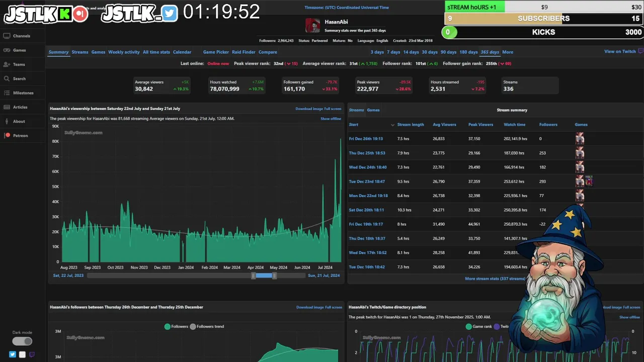Screen dimensions: 644x362
Task: Select the 365 days range
Action: click(x=490, y=52)
